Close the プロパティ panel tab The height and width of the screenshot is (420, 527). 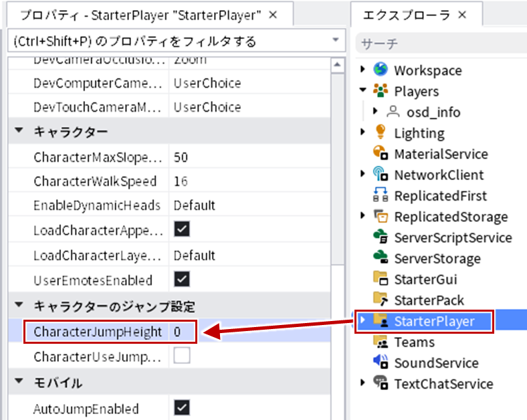pyautogui.click(x=274, y=15)
